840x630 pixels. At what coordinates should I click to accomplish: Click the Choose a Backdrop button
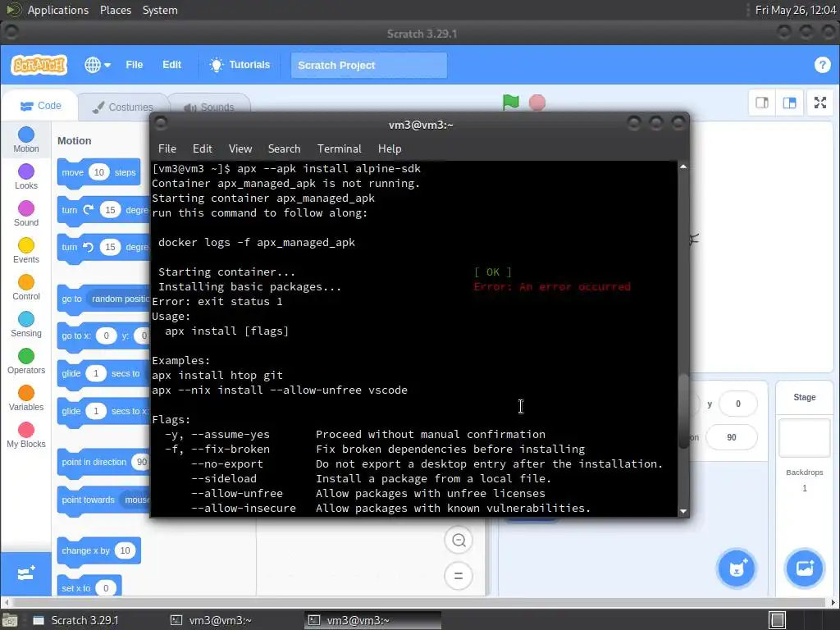pos(804,568)
